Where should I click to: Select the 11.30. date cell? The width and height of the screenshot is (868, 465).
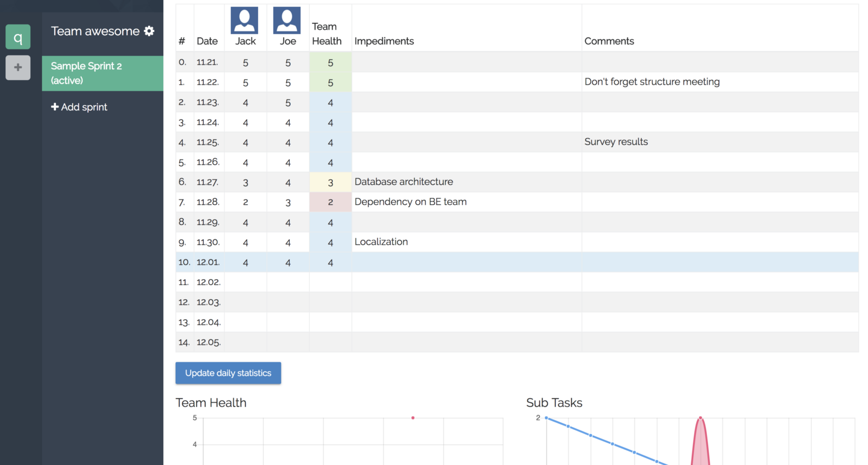point(209,242)
